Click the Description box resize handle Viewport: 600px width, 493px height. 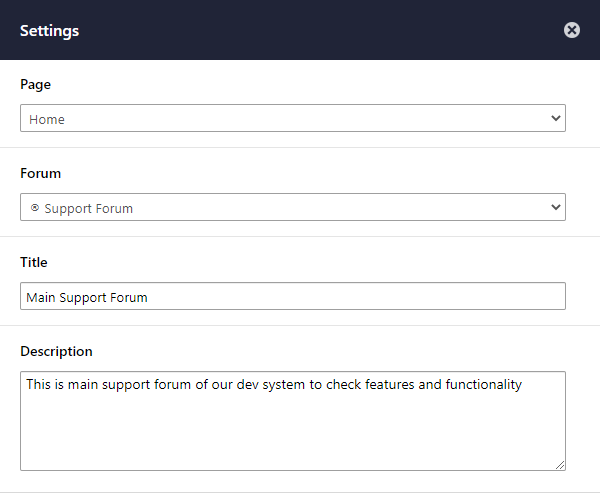560,465
